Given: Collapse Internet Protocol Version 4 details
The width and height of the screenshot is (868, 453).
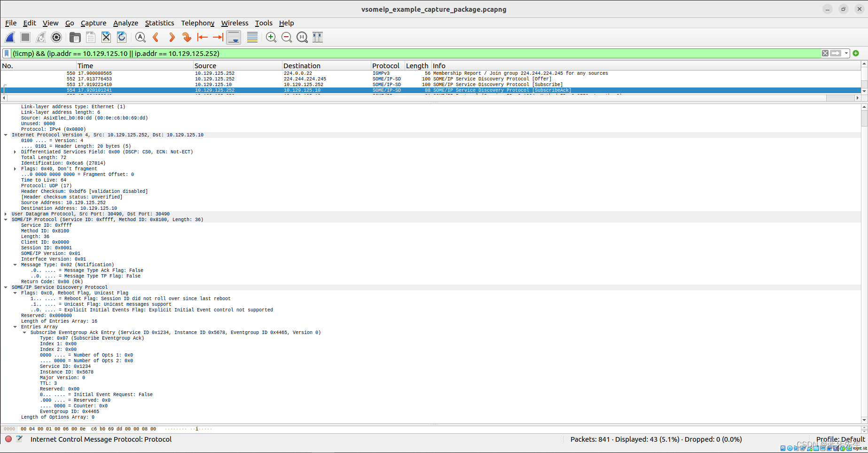Looking at the screenshot, I should (6, 135).
